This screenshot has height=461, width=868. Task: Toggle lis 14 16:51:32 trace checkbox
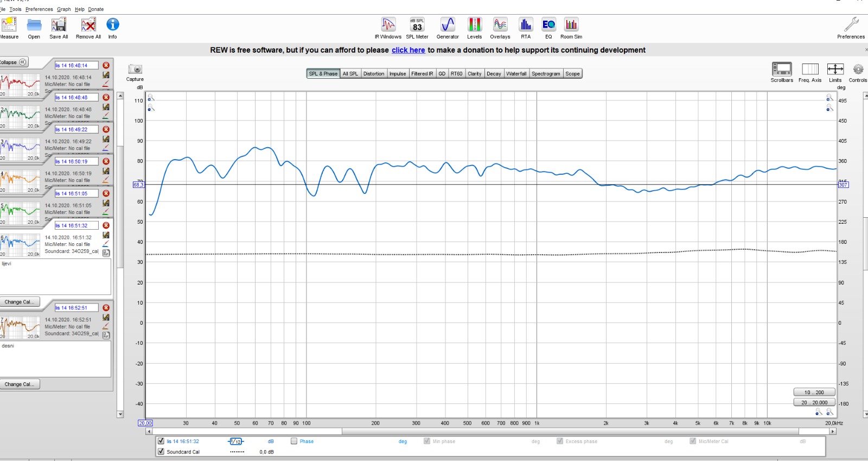[x=161, y=441]
